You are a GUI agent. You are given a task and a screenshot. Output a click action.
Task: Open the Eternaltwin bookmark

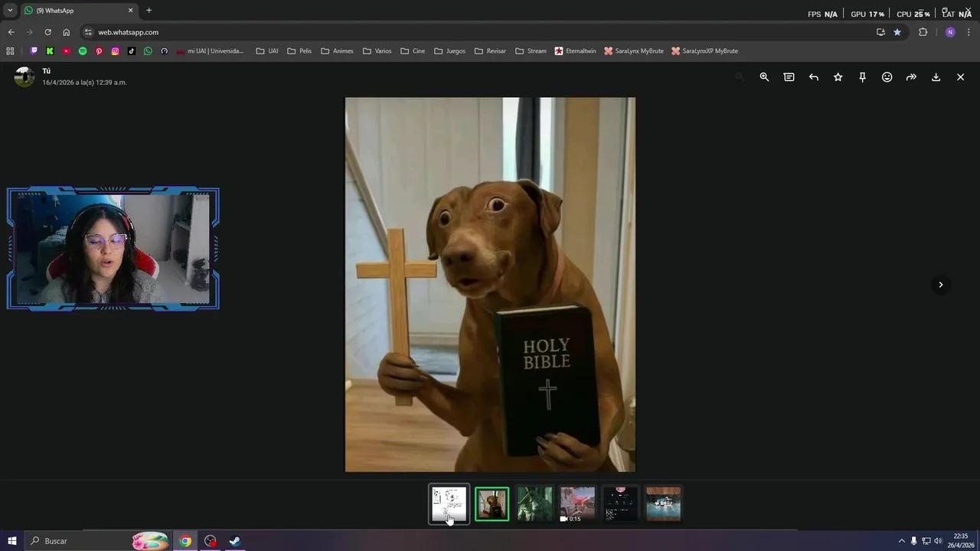[575, 51]
